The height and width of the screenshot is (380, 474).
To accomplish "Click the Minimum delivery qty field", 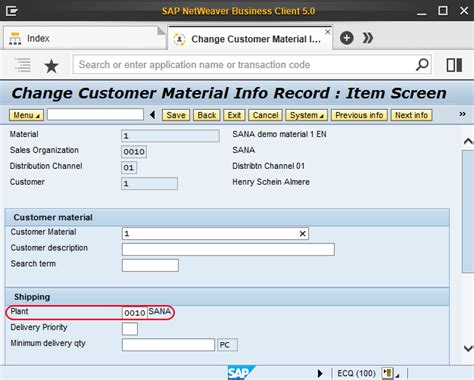I will 168,345.
